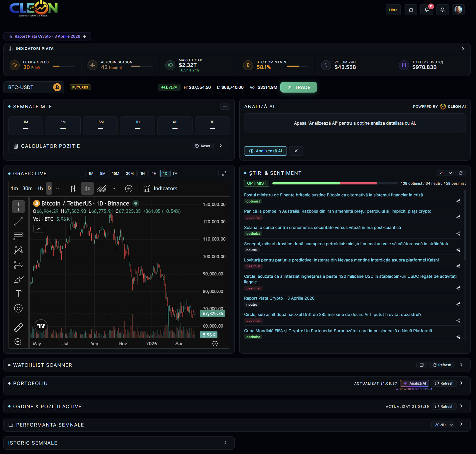The width and height of the screenshot is (476, 454).
Task: Switch to TV chart mode
Action: tap(175, 173)
